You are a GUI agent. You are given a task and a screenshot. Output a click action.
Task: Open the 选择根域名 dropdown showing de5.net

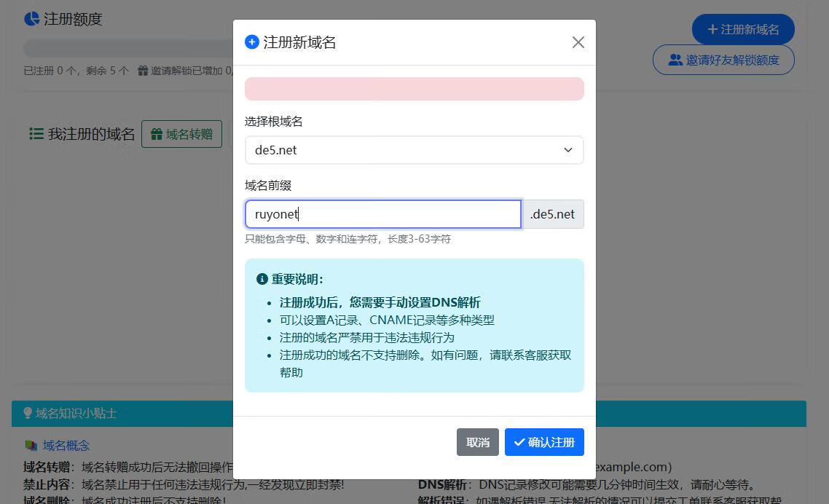tap(414, 150)
